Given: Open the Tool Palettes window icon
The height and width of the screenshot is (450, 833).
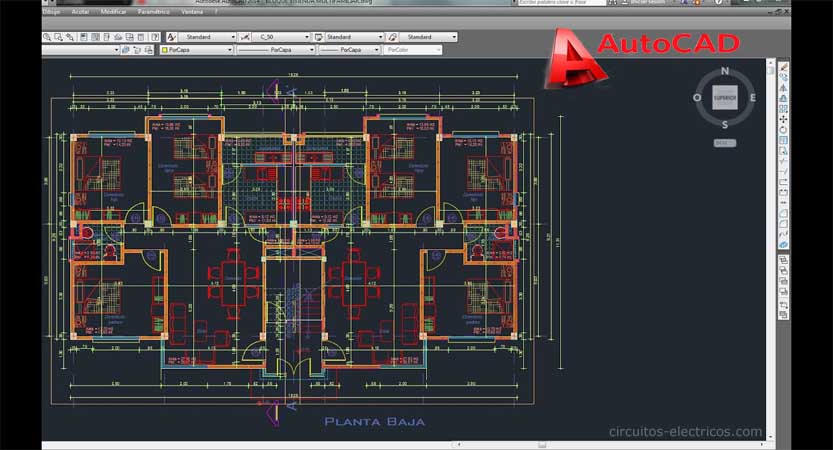Looking at the screenshot, I should (x=107, y=37).
